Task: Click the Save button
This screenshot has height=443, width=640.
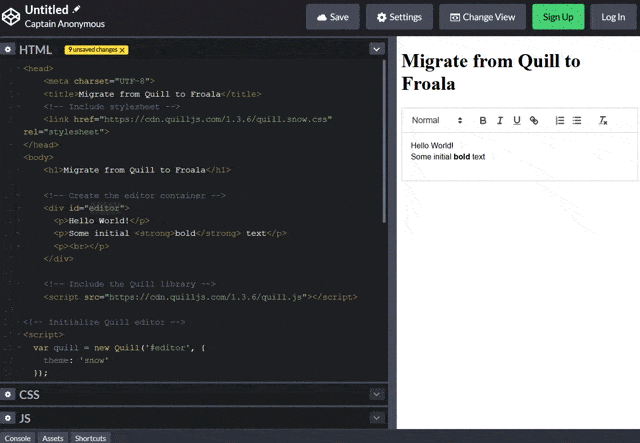Action: (x=332, y=17)
